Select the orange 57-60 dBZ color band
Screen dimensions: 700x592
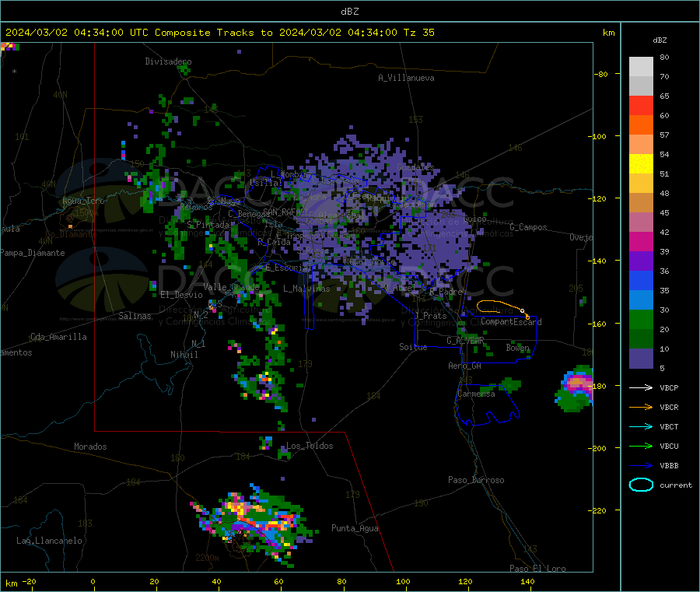[641, 125]
